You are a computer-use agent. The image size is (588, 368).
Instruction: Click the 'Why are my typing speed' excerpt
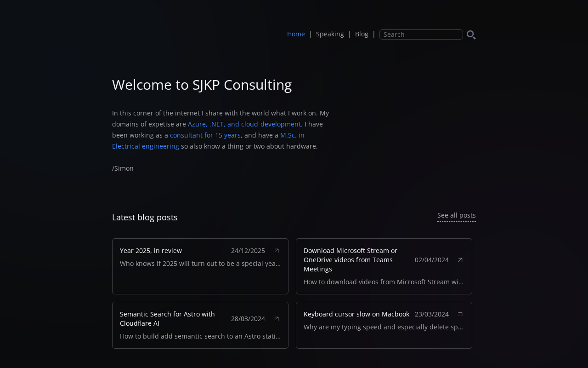pos(384,327)
